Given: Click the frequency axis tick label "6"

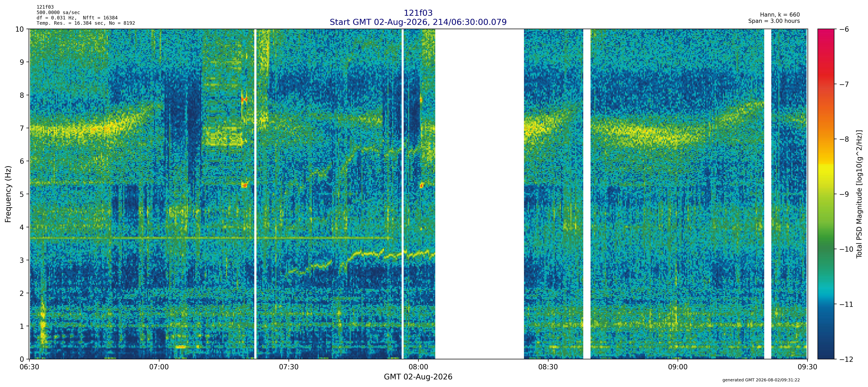Looking at the screenshot, I should click(x=22, y=161).
